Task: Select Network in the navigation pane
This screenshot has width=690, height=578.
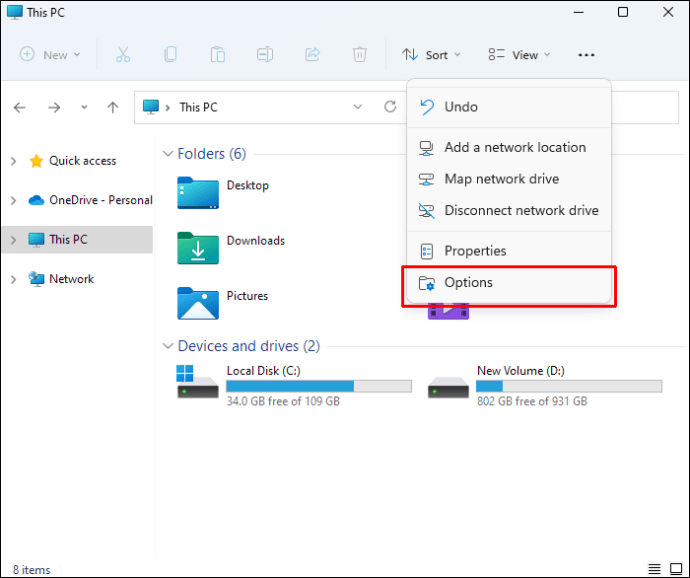Action: pyautogui.click(x=71, y=279)
